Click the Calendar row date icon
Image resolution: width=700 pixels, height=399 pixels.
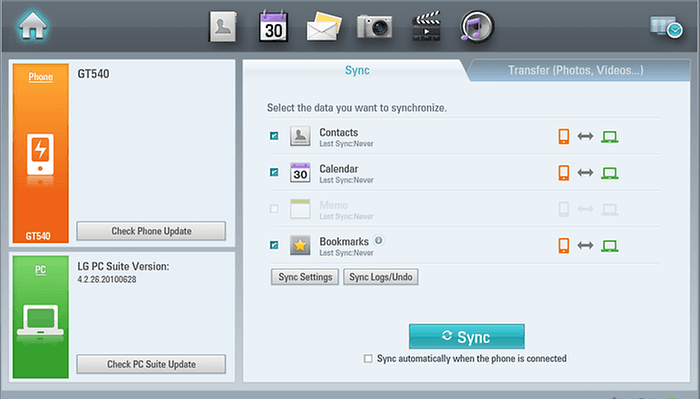pyautogui.click(x=300, y=172)
